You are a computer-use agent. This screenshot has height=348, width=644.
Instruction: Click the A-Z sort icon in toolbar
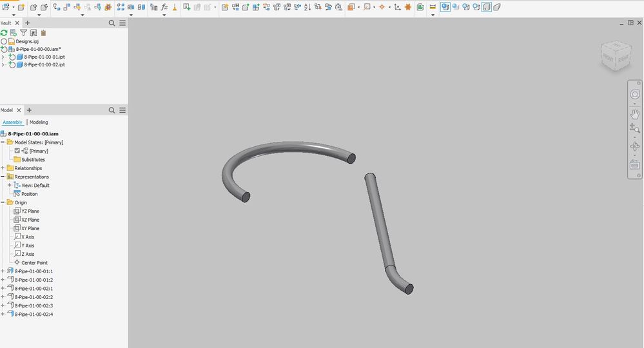coord(307,7)
